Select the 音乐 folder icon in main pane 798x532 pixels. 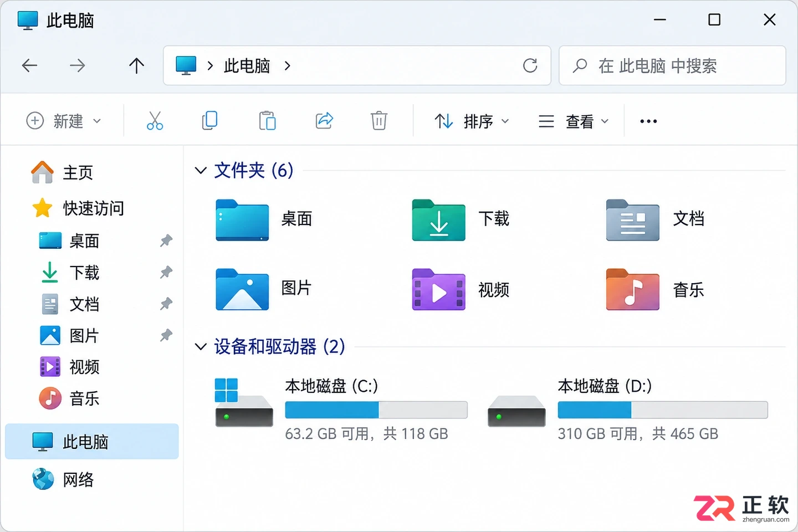tap(632, 289)
